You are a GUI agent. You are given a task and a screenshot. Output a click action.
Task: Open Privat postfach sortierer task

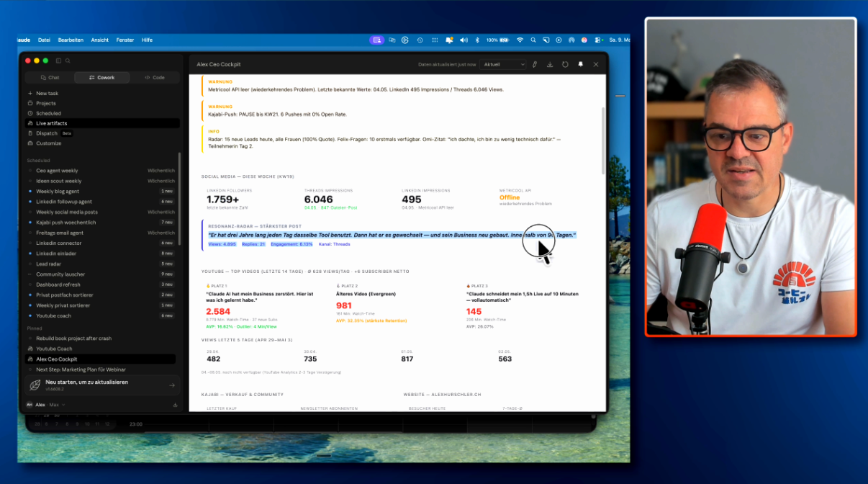tap(101, 295)
